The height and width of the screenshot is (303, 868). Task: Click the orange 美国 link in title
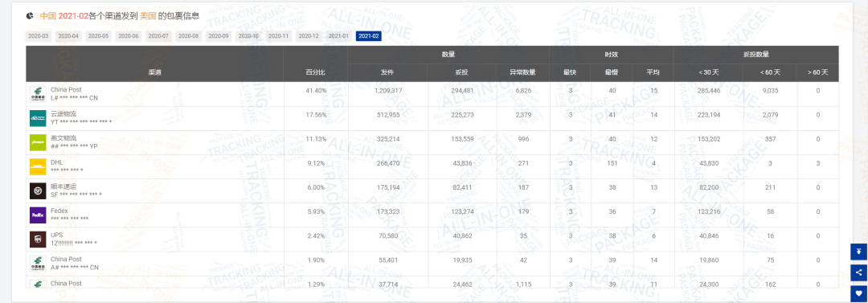148,16
